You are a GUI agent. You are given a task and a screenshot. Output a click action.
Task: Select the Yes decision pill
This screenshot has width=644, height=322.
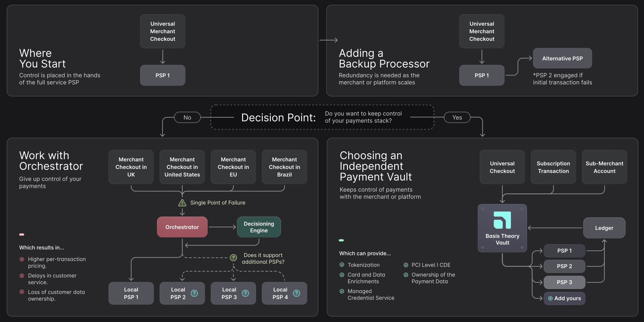[457, 118]
